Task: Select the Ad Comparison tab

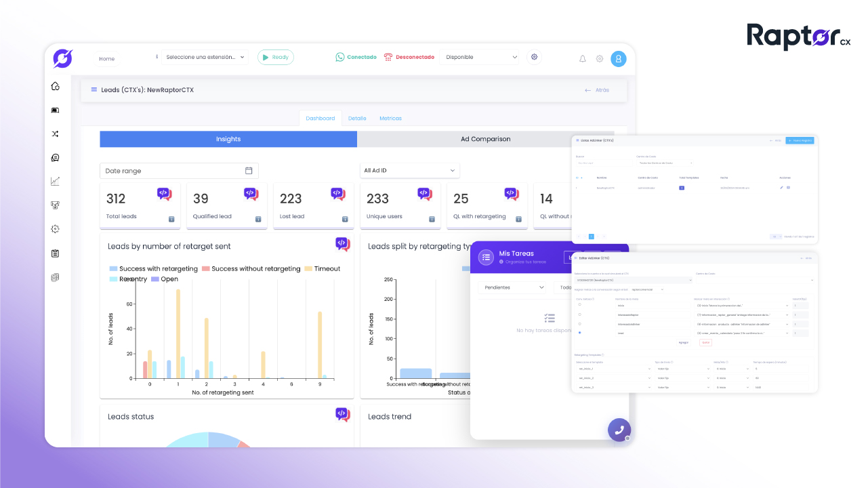Action: (486, 139)
